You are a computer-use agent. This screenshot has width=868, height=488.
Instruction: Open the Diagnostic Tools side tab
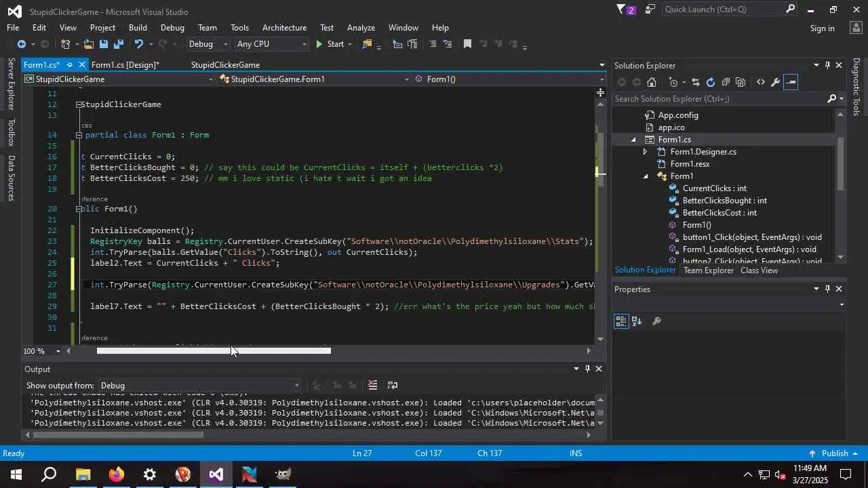(x=856, y=87)
